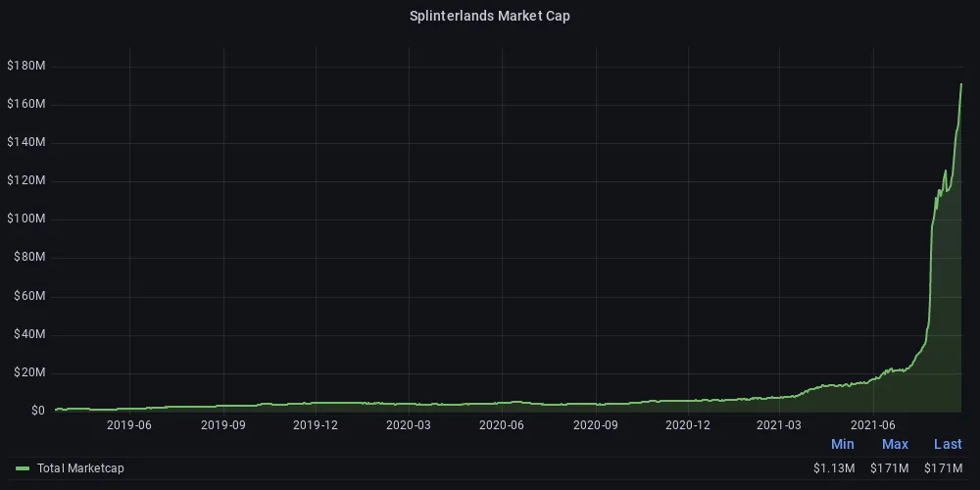Toggle the Total Marketcap legend series

coord(80,467)
